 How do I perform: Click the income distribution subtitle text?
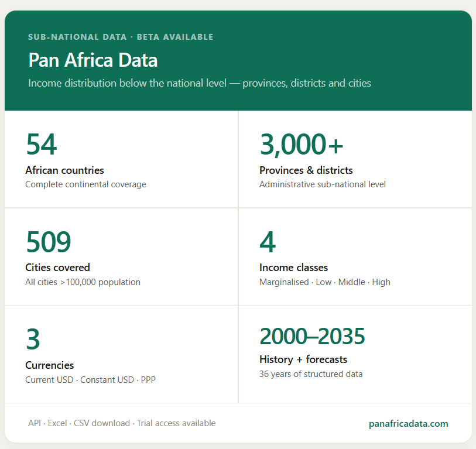(x=200, y=83)
